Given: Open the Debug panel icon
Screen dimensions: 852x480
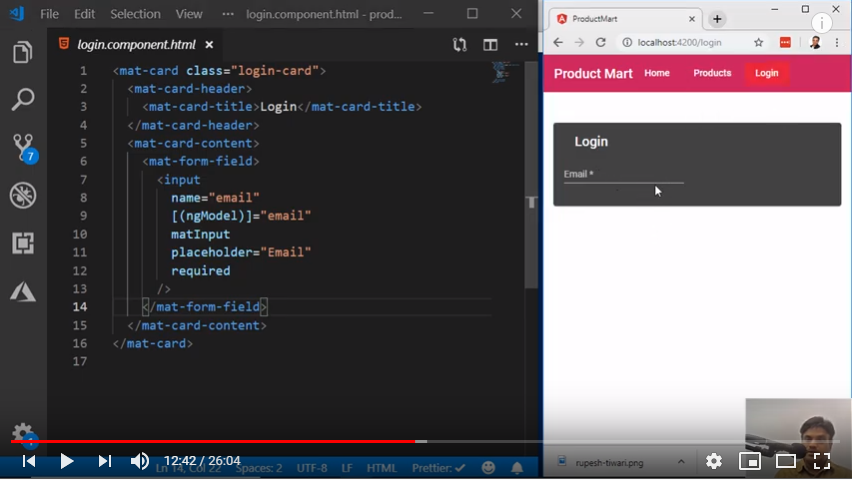Looking at the screenshot, I should click(x=22, y=195).
